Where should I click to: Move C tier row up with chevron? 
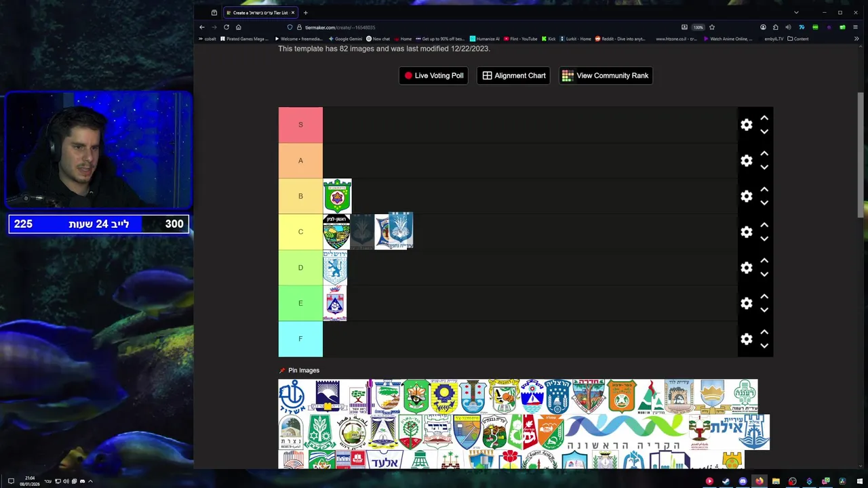[x=764, y=225]
